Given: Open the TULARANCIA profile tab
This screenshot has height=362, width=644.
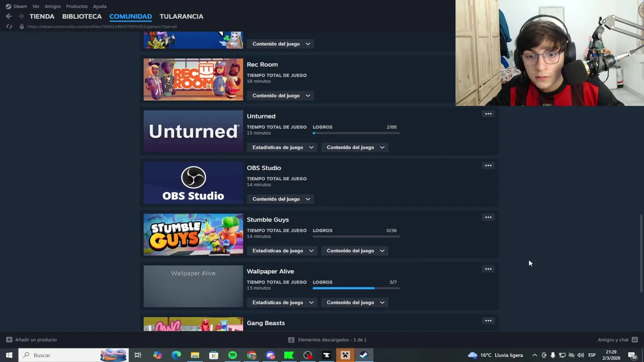Looking at the screenshot, I should [182, 16].
